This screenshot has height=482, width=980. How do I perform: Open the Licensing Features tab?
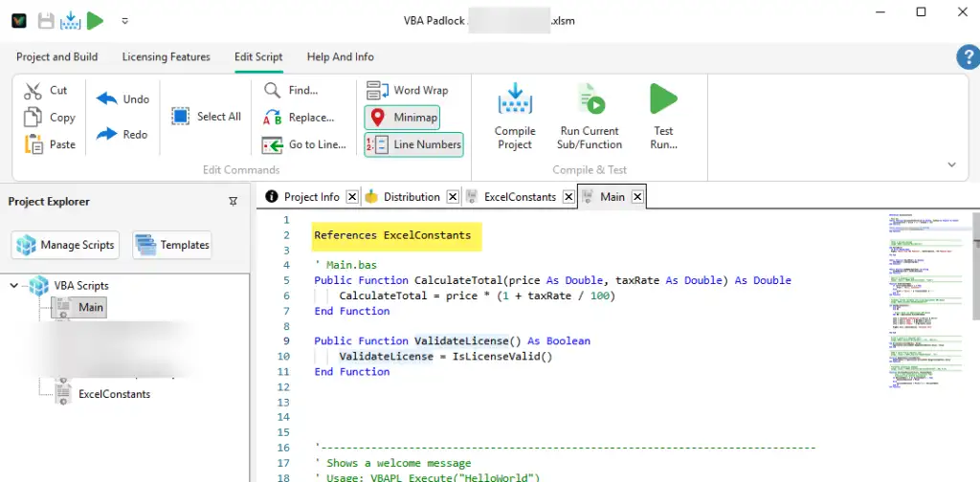click(167, 56)
